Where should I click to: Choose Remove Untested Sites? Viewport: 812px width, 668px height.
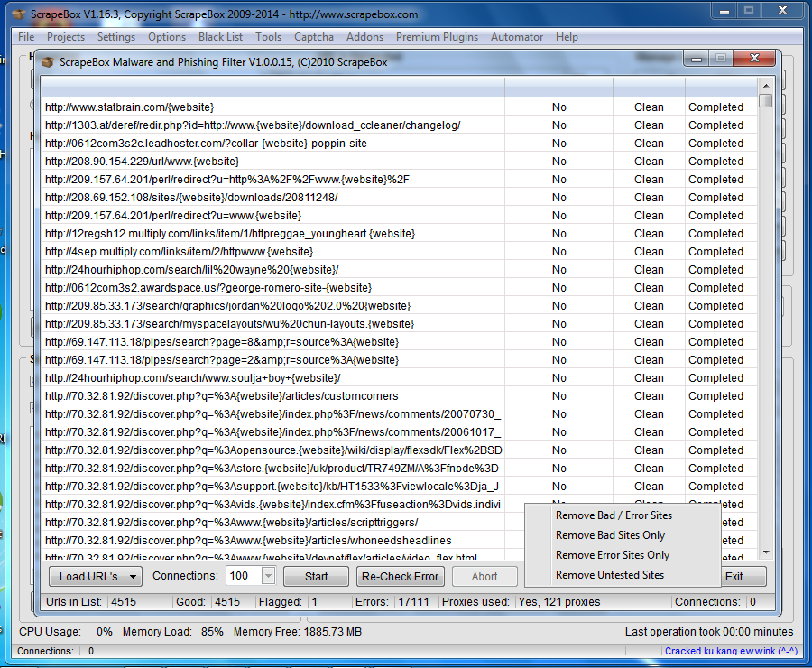(x=623, y=575)
